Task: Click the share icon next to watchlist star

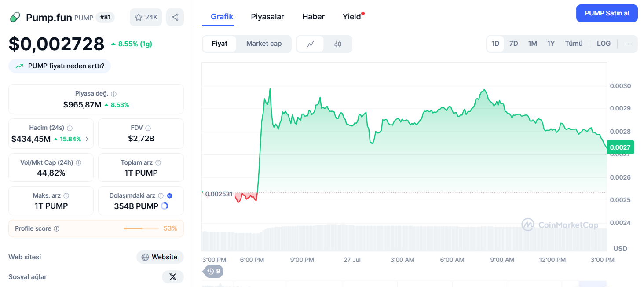Action: (x=175, y=17)
